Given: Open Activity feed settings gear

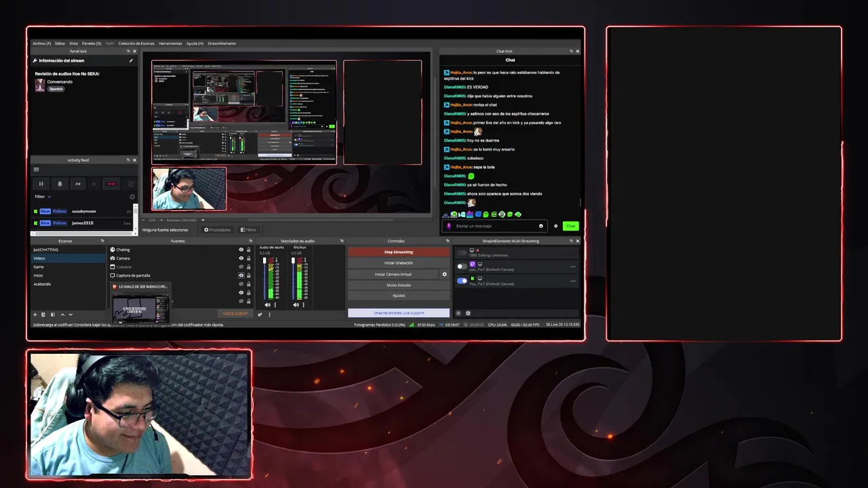Looking at the screenshot, I should click(132, 197).
